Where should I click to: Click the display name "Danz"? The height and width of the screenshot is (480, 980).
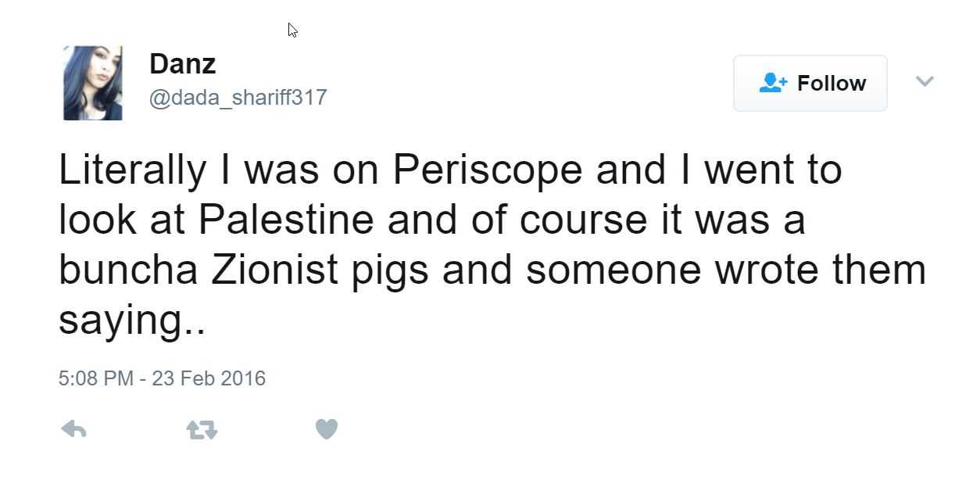point(182,64)
